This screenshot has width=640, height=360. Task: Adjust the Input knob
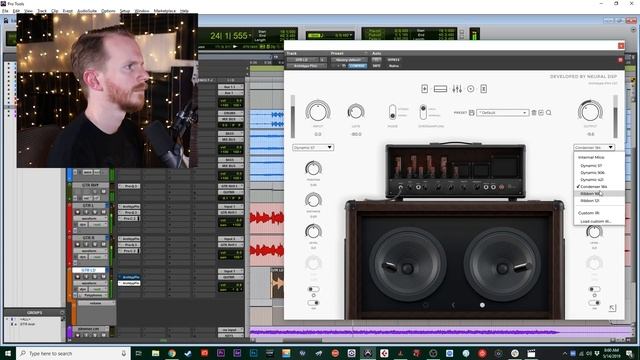pyautogui.click(x=318, y=111)
